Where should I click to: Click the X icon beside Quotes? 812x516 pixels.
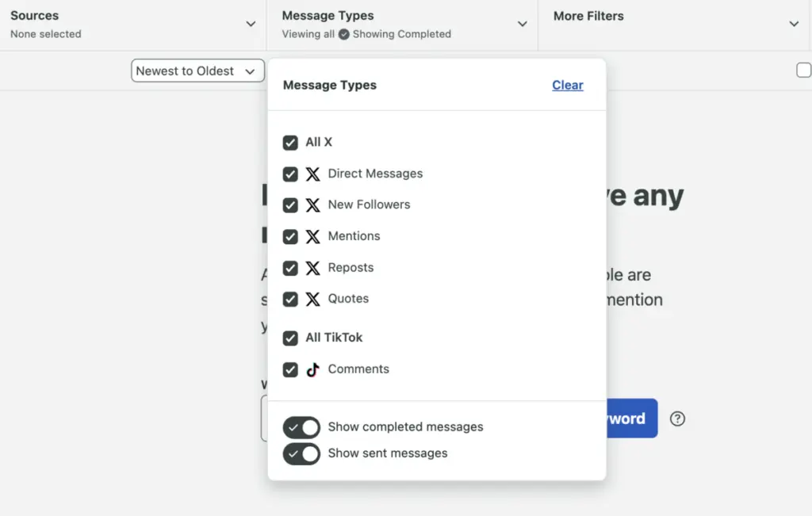click(313, 299)
